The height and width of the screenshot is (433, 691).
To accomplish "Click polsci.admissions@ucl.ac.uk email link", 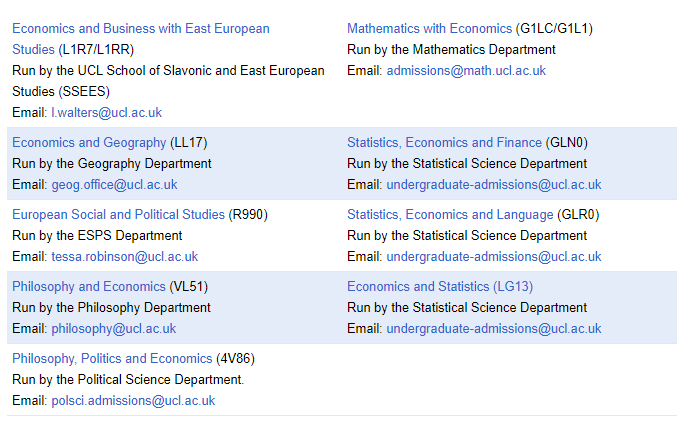I will 133,401.
